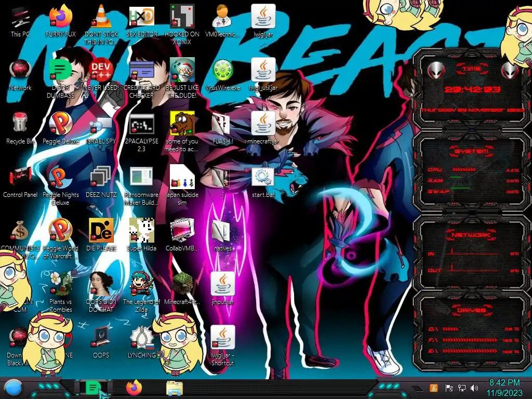This screenshot has height=399, width=532.
Task: Click the DRIVES widget header
Action: 471,310
